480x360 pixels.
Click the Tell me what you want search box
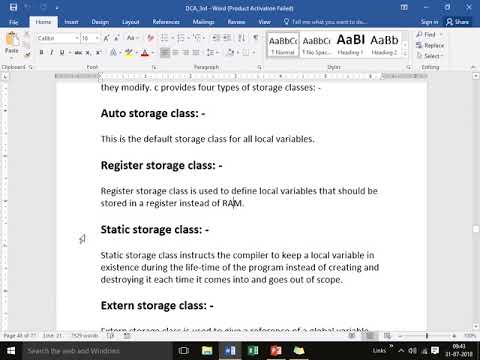click(326, 22)
